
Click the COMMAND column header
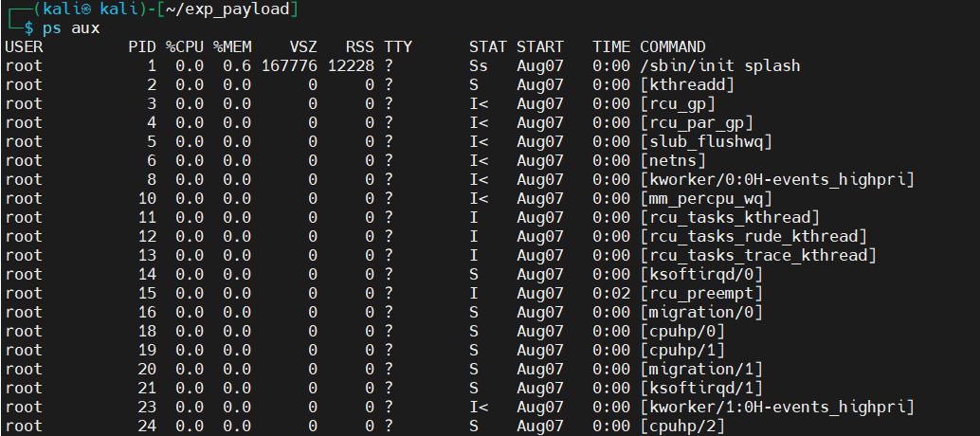point(673,46)
